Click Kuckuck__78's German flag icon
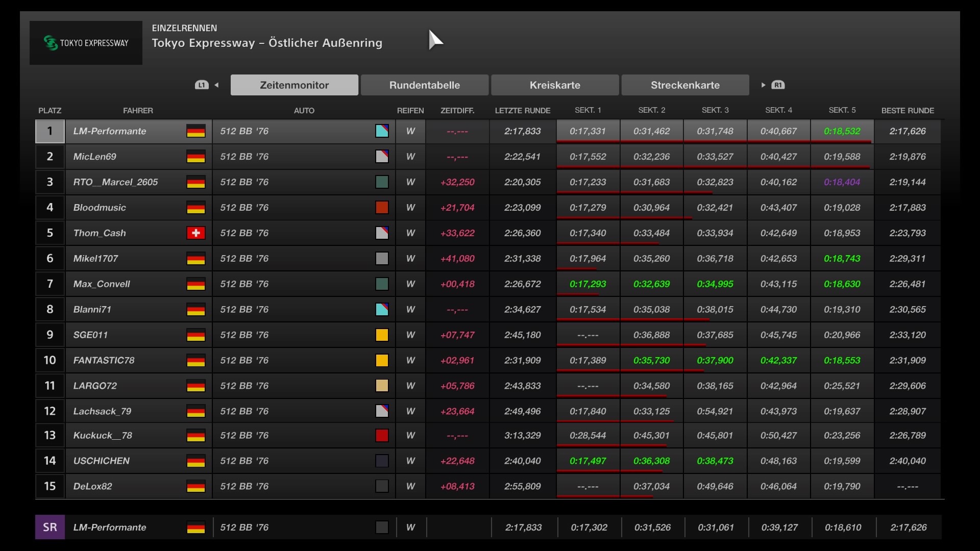This screenshot has height=551, width=980. tap(195, 436)
